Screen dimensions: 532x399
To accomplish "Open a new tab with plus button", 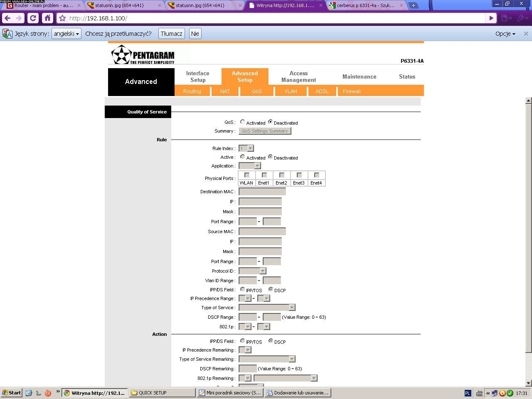I will pyautogui.click(x=413, y=5).
